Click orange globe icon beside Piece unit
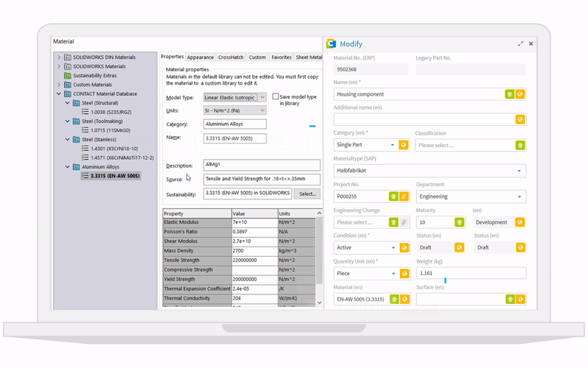 tap(404, 273)
